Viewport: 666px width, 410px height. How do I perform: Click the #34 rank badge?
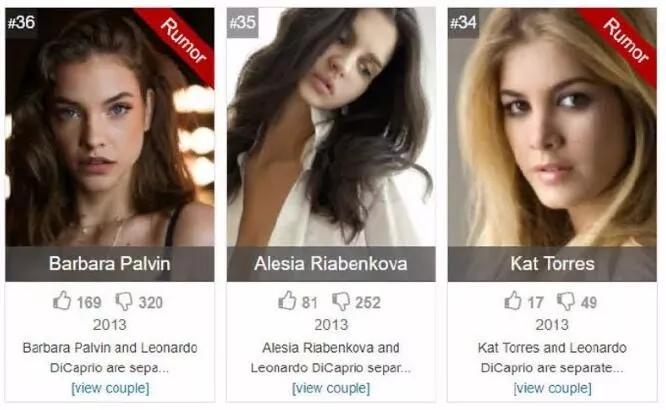pyautogui.click(x=463, y=23)
